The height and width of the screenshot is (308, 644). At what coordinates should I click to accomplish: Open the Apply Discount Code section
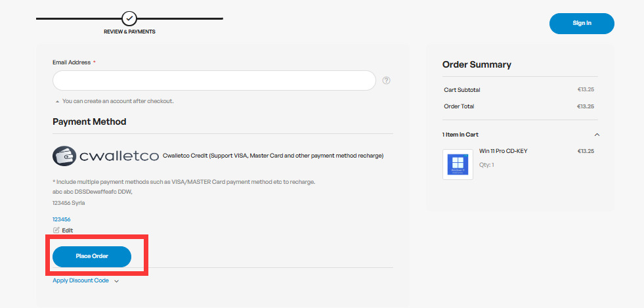81,280
